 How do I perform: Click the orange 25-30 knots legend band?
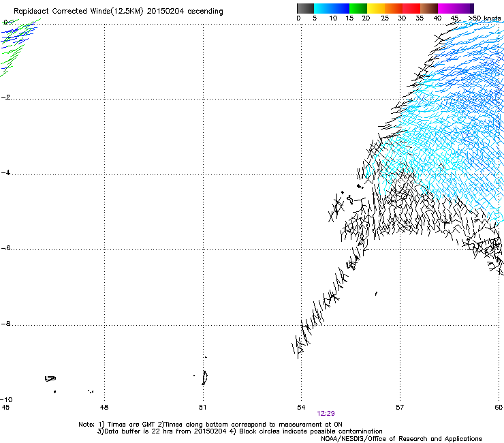(x=394, y=8)
